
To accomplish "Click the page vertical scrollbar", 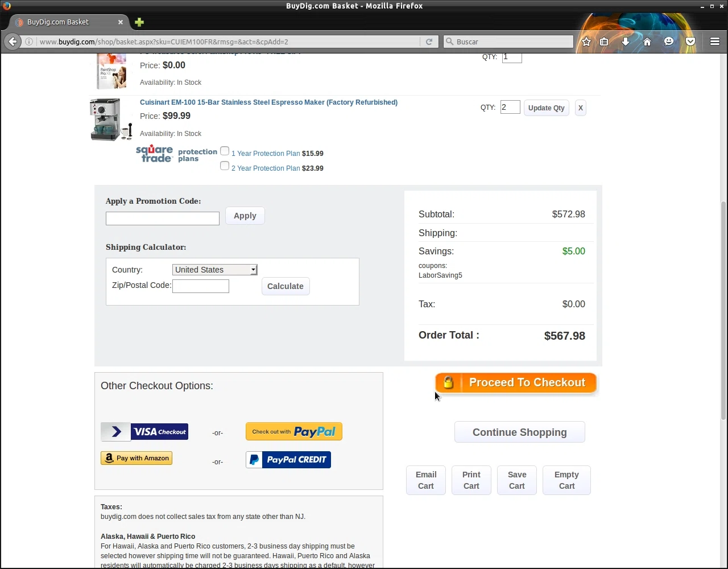I will (x=723, y=310).
